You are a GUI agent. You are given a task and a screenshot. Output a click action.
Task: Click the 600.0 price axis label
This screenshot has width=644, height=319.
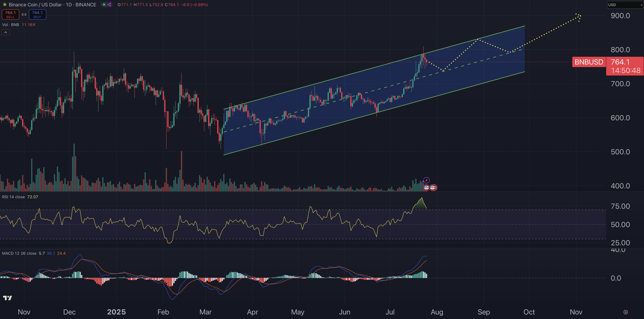(620, 118)
